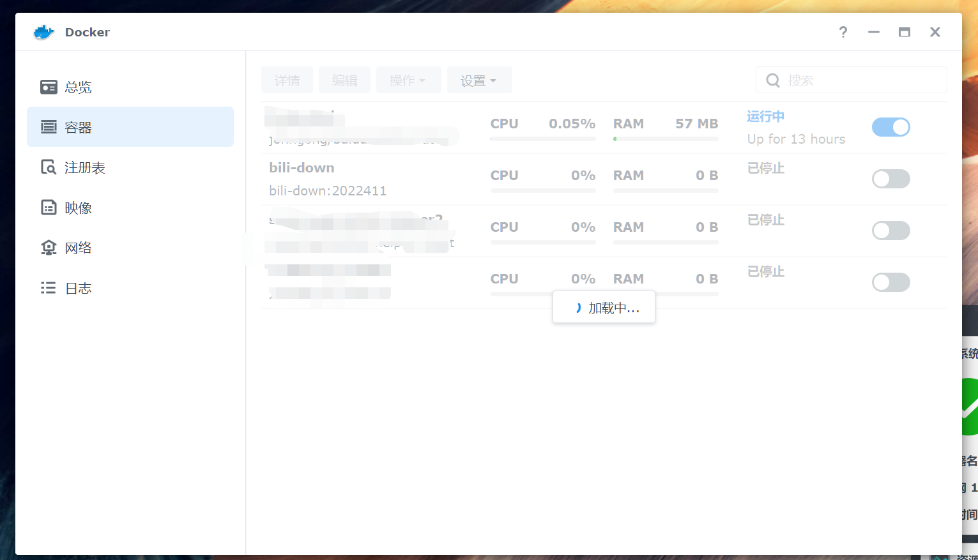Click the 总览 overview sidebar icon
Viewport: 978px width, 560px height.
tap(49, 87)
